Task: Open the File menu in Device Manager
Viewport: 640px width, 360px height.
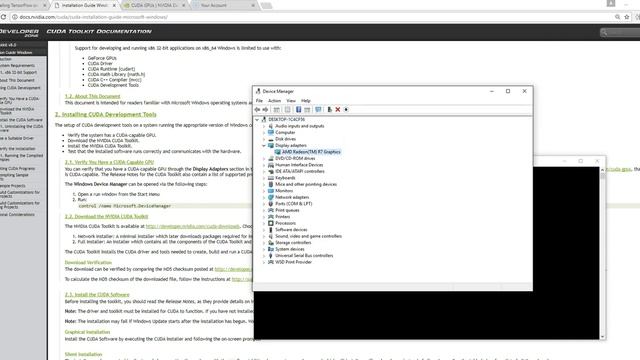Action: [x=259, y=101]
